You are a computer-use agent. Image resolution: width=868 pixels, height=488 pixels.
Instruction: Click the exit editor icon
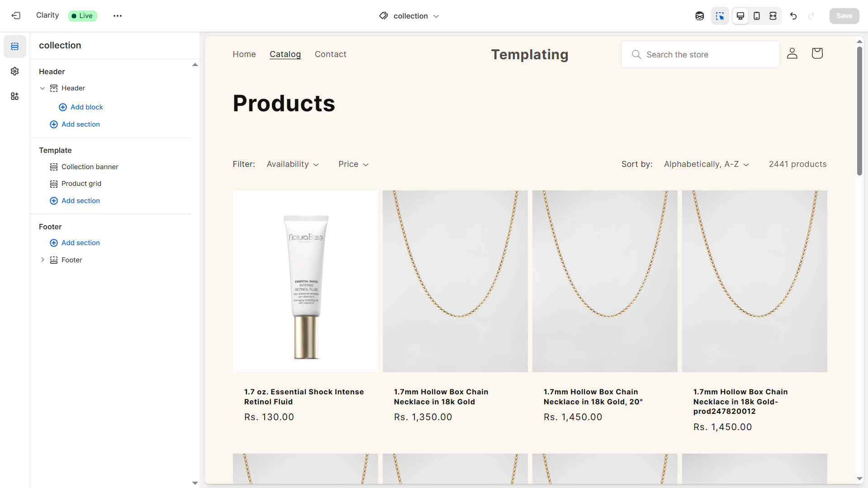16,16
